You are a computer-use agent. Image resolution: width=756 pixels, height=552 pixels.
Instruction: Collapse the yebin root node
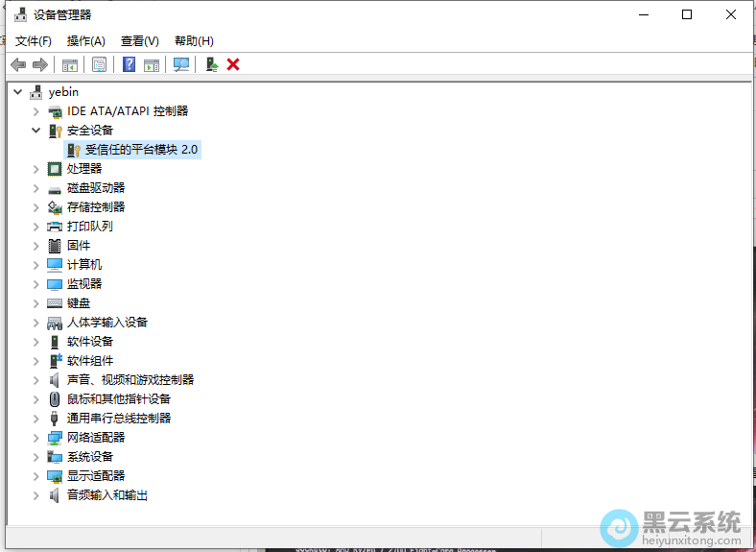[17, 92]
